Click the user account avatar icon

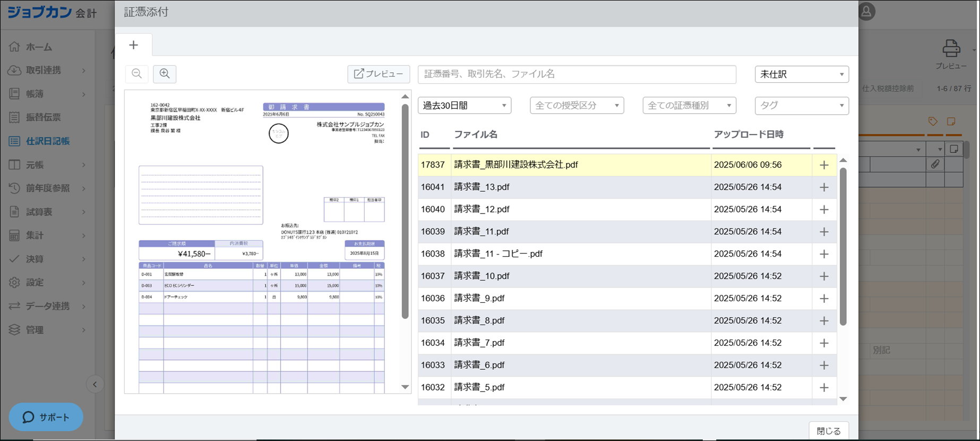coord(866,12)
